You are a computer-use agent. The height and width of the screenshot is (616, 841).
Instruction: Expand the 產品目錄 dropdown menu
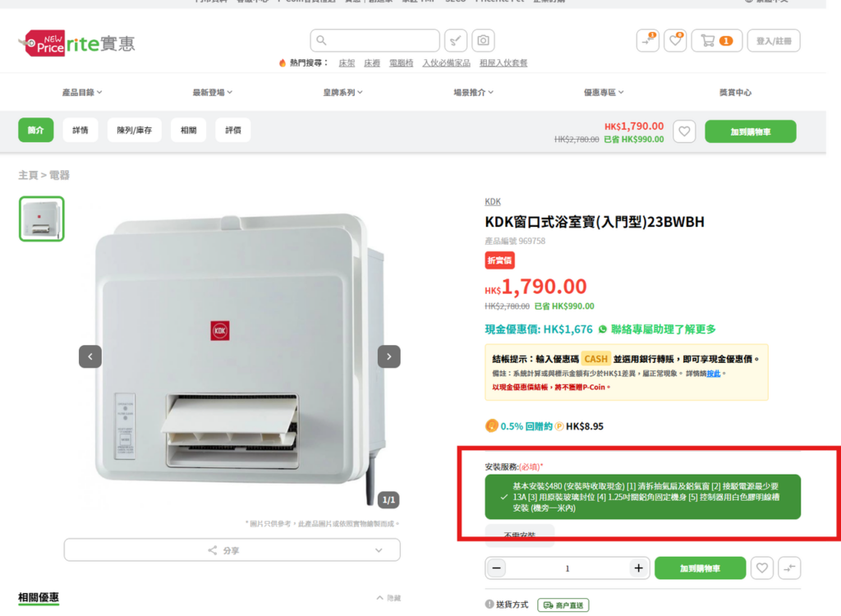click(82, 92)
